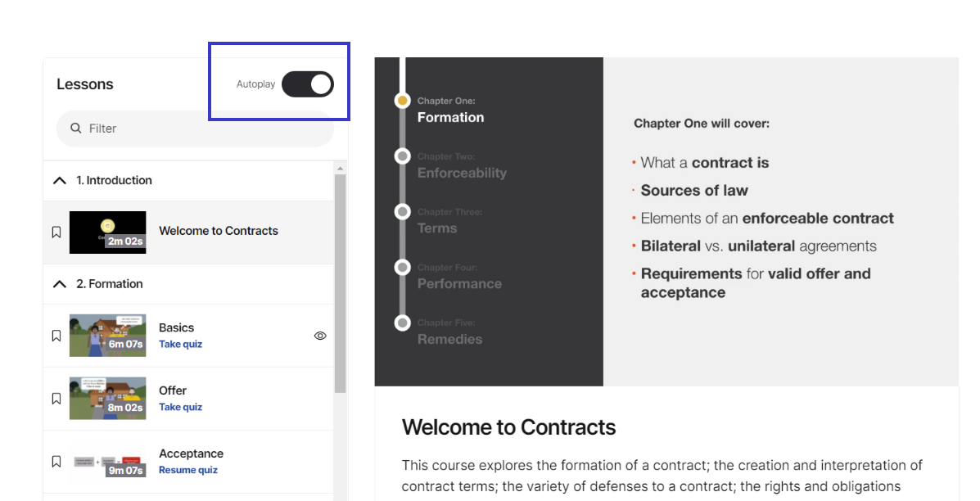Viewport: 980px width, 501px height.
Task: Turn off the Autoplay switch
Action: tap(308, 84)
